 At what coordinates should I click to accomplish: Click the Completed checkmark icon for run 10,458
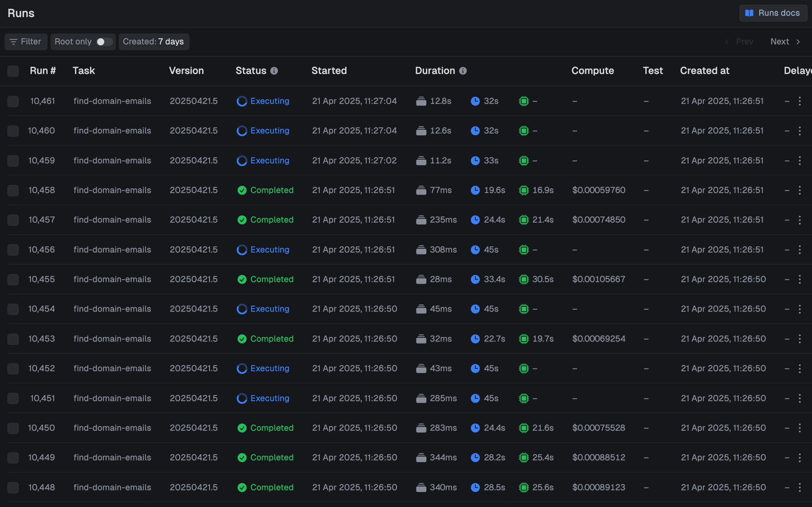(x=242, y=190)
